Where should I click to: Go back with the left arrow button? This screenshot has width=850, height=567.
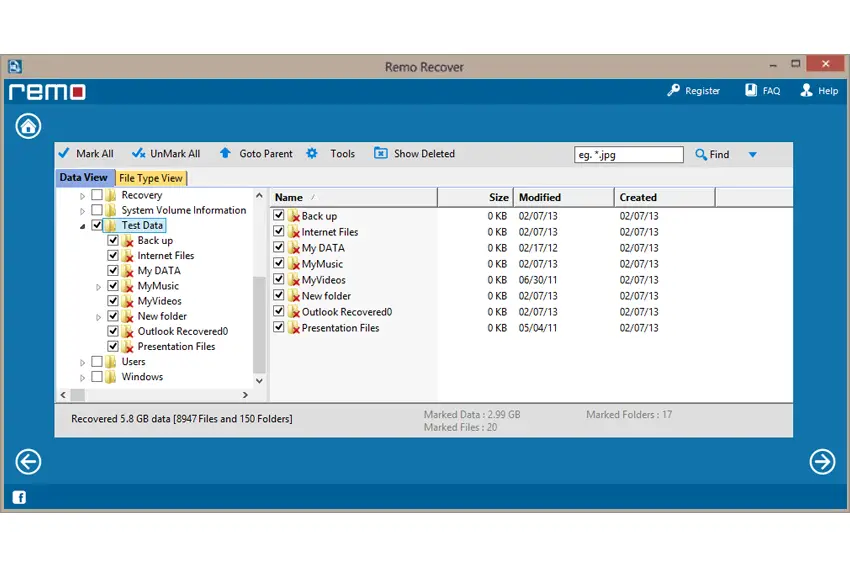tap(28, 462)
